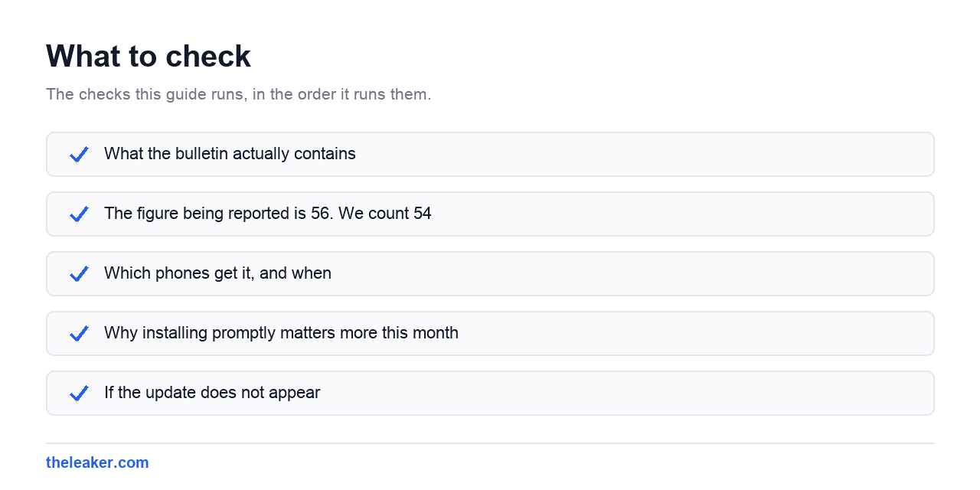This screenshot has width=980, height=490.
Task: Select the 'We count 54' card row
Action: 490,214
